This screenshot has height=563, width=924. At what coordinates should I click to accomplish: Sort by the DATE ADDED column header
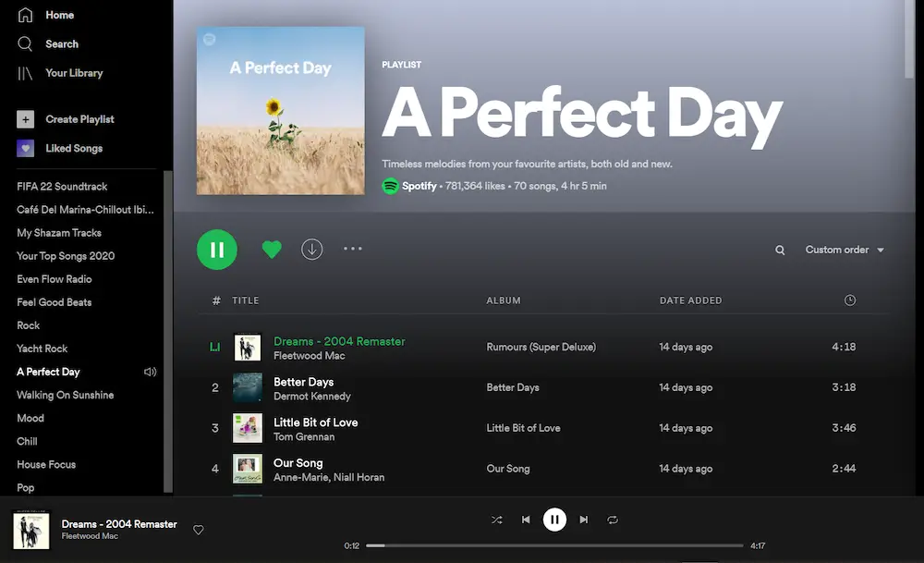click(x=690, y=300)
